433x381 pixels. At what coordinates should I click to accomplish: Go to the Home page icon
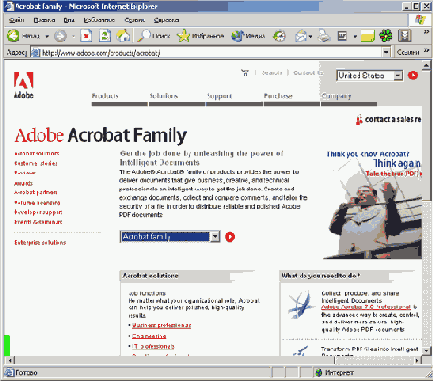pyautogui.click(x=123, y=36)
